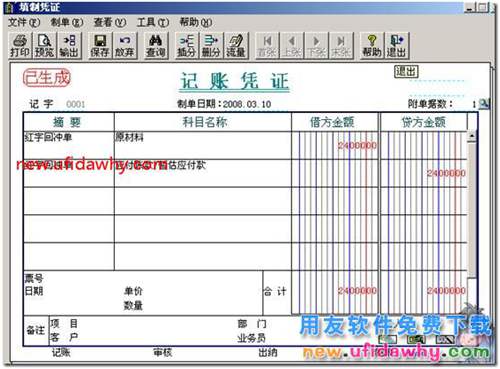Open the 帮助 menu
This screenshot has width=500, height=369.
196,22
